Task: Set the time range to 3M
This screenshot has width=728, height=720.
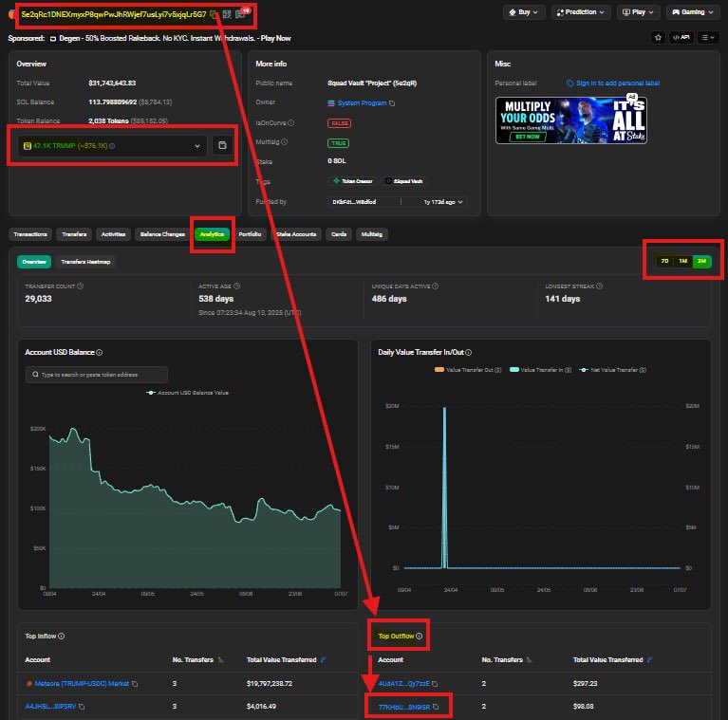Action: tap(701, 261)
